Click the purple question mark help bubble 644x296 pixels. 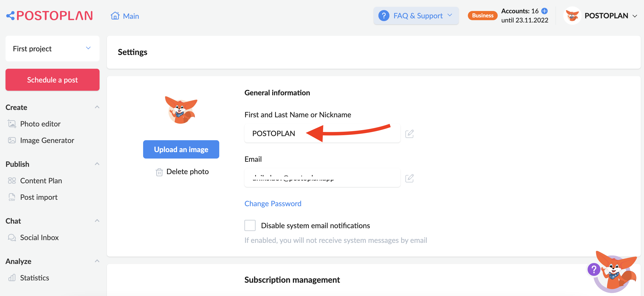click(594, 269)
